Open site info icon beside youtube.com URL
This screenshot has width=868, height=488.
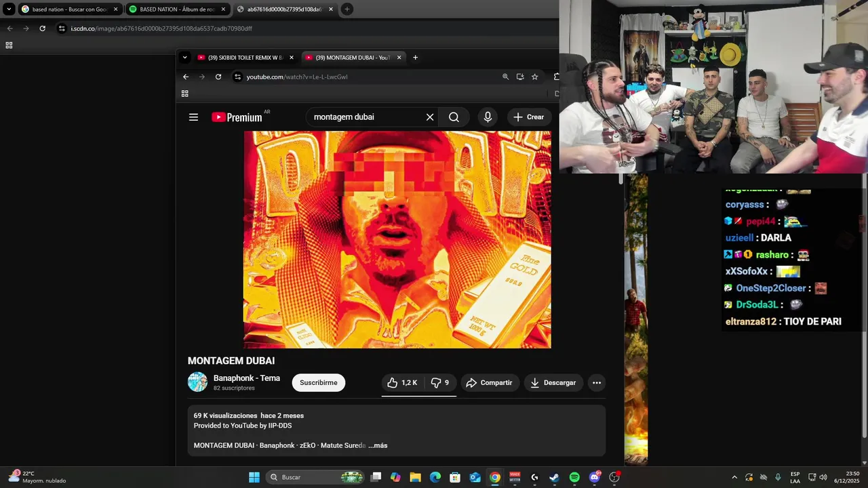coord(237,77)
